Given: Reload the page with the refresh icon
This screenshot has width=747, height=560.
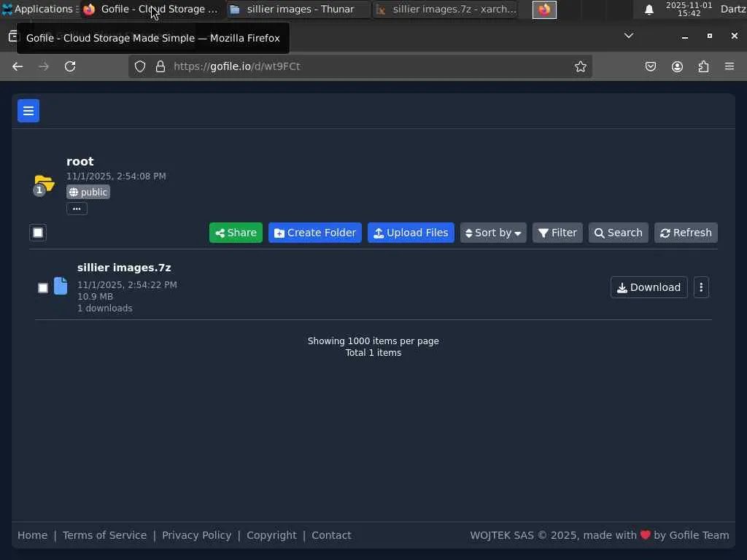Looking at the screenshot, I should 70,66.
